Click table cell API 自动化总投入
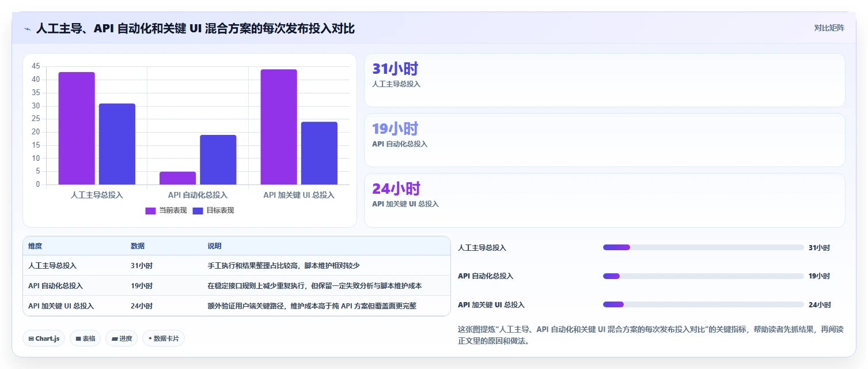 pyautogui.click(x=55, y=286)
